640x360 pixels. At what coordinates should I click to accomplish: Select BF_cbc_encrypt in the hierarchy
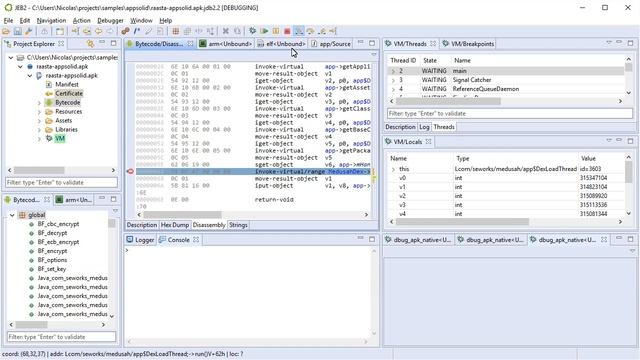click(x=58, y=224)
